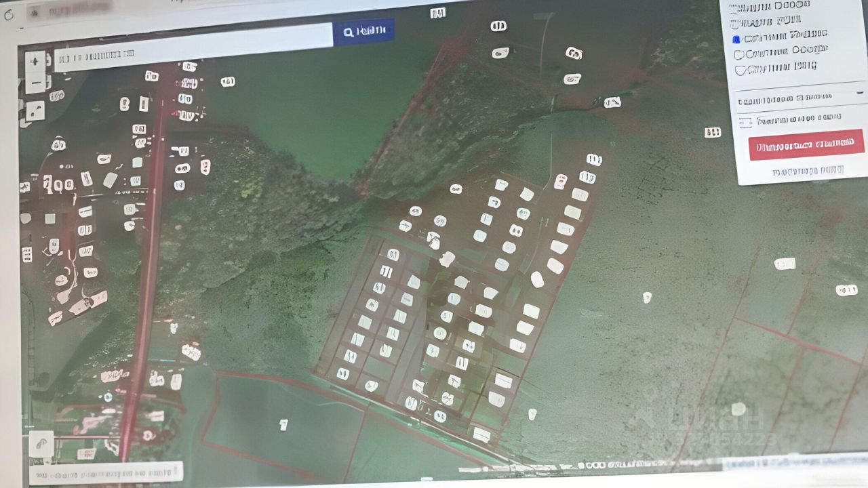868x488 pixels.
Task: Focus the map search input field
Action: 194,47
